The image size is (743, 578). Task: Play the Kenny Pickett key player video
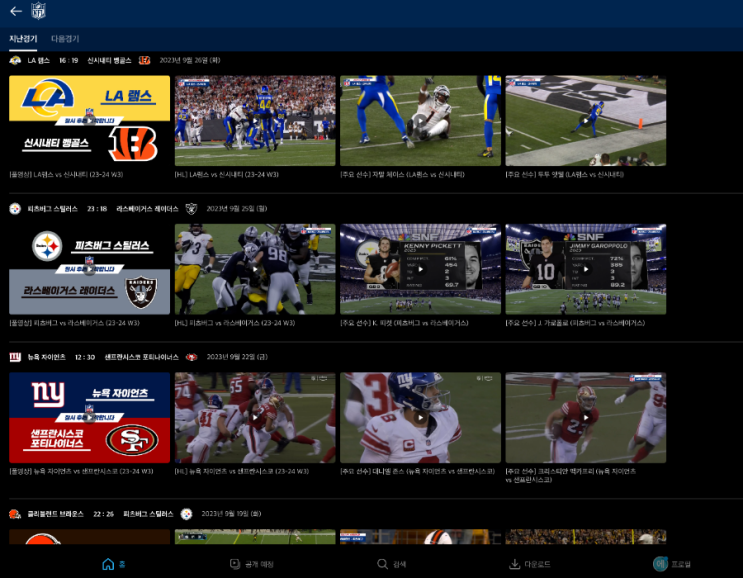click(420, 269)
